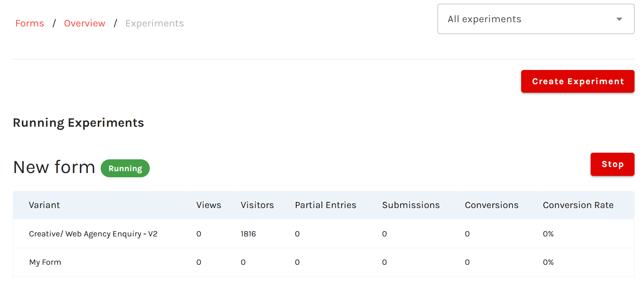644x304 pixels.
Task: Click the Partial Entries column header
Action: tap(325, 205)
